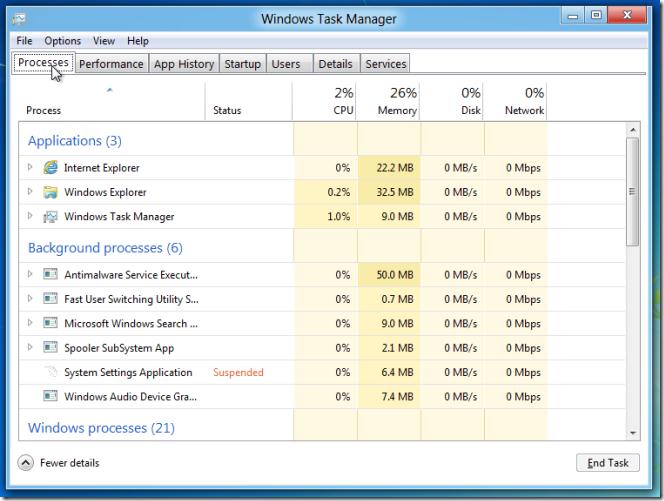Open the View menu
This screenshot has height=501, width=664.
(104, 41)
